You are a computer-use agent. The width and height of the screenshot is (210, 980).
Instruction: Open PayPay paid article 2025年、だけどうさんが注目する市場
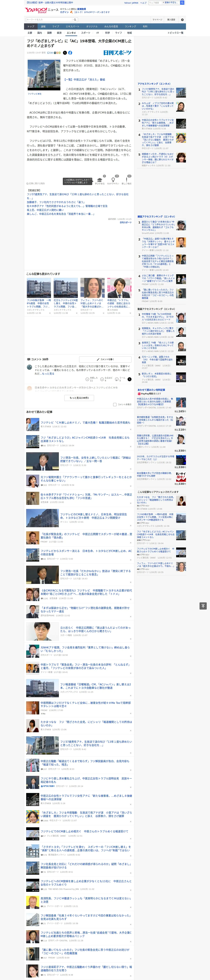click(156, 458)
